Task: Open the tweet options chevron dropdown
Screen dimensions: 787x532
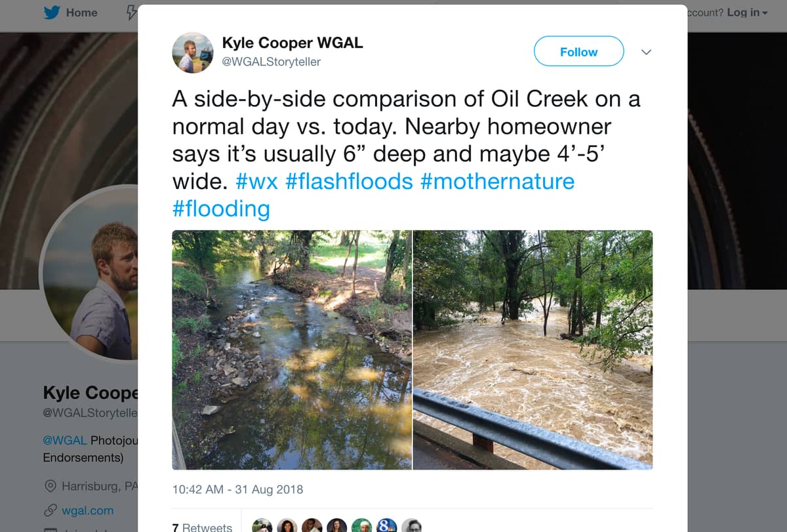Action: [646, 52]
